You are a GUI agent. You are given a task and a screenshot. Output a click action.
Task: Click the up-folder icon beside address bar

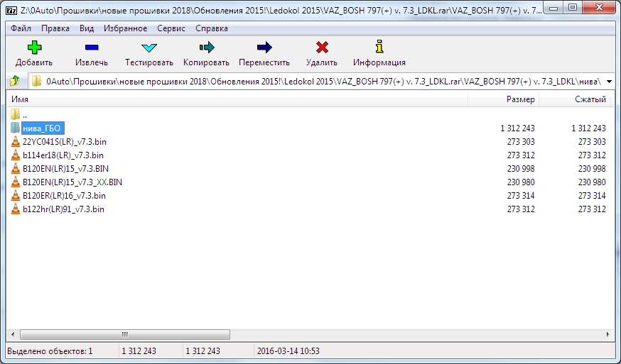[x=15, y=81]
